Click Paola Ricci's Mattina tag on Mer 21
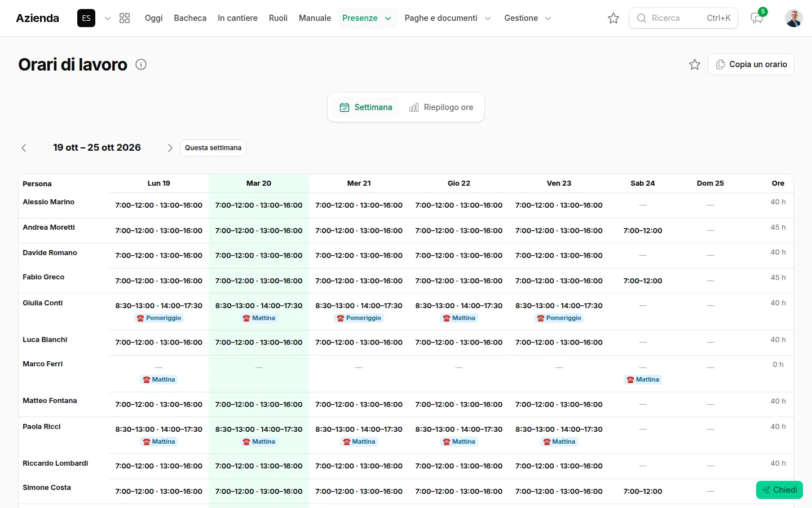Viewport: 812px width, 508px height. click(x=359, y=442)
